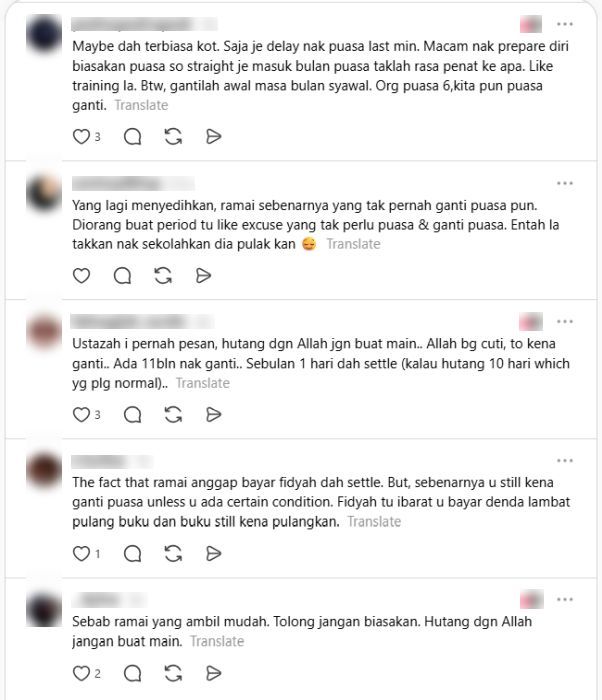Share the first comment via send icon

pos(213,137)
